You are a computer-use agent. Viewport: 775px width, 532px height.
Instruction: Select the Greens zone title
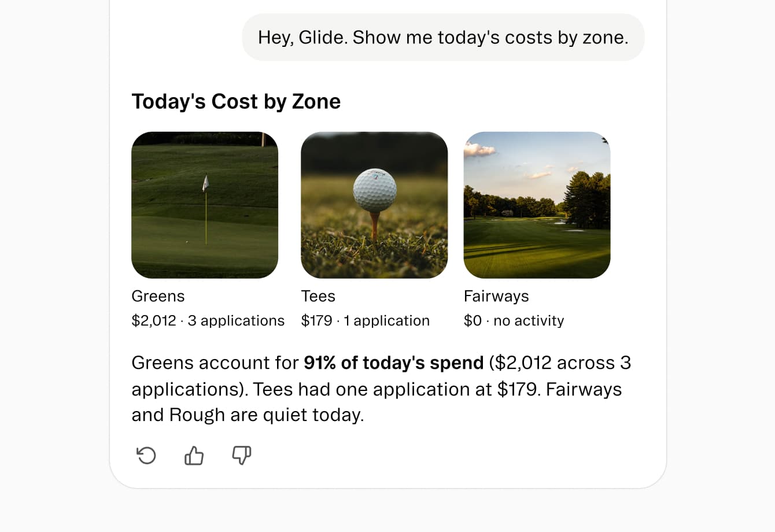(x=158, y=296)
